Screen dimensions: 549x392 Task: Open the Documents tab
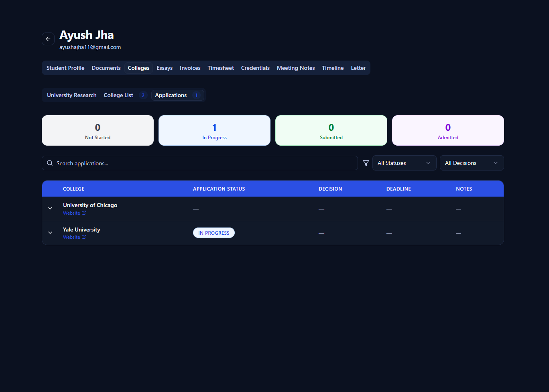click(x=106, y=68)
